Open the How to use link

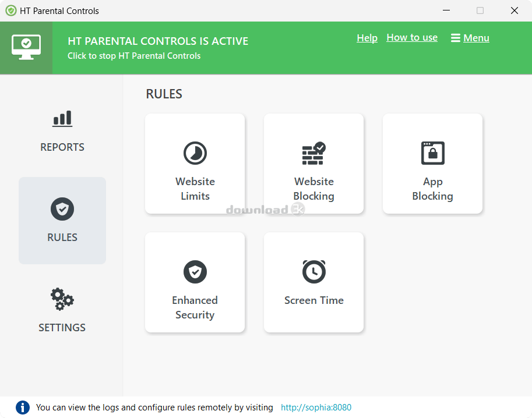(412, 38)
